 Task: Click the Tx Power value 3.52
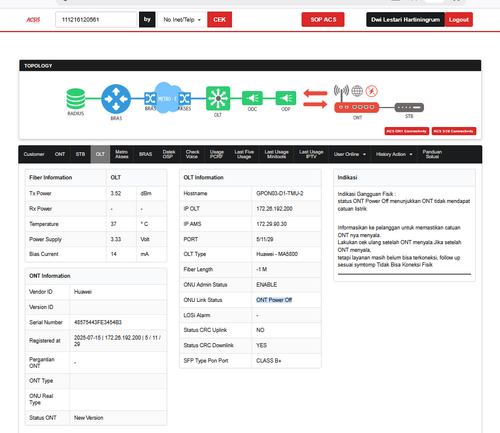click(116, 193)
